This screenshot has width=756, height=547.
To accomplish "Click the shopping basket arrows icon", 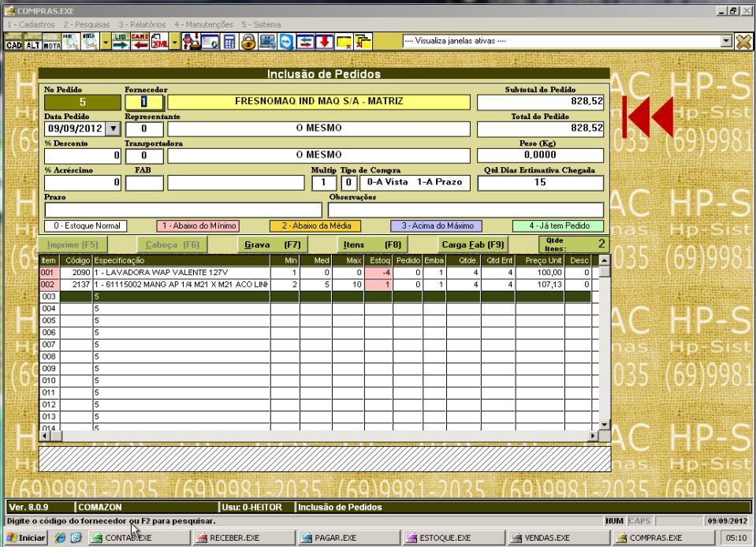I will tap(191, 42).
